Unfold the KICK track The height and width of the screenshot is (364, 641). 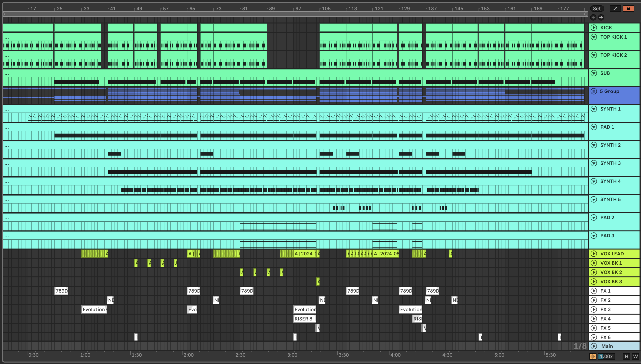point(594,27)
